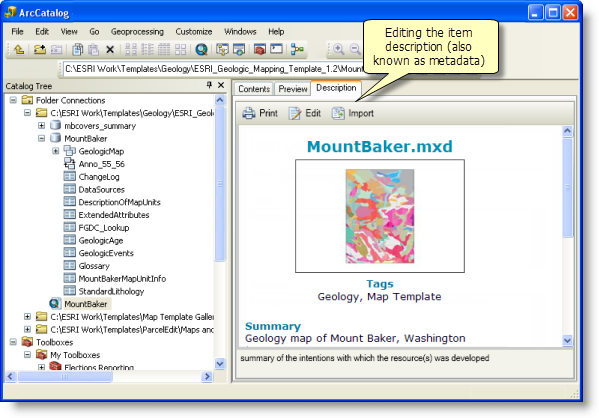Select the MountBaker map document in tree

click(x=86, y=304)
